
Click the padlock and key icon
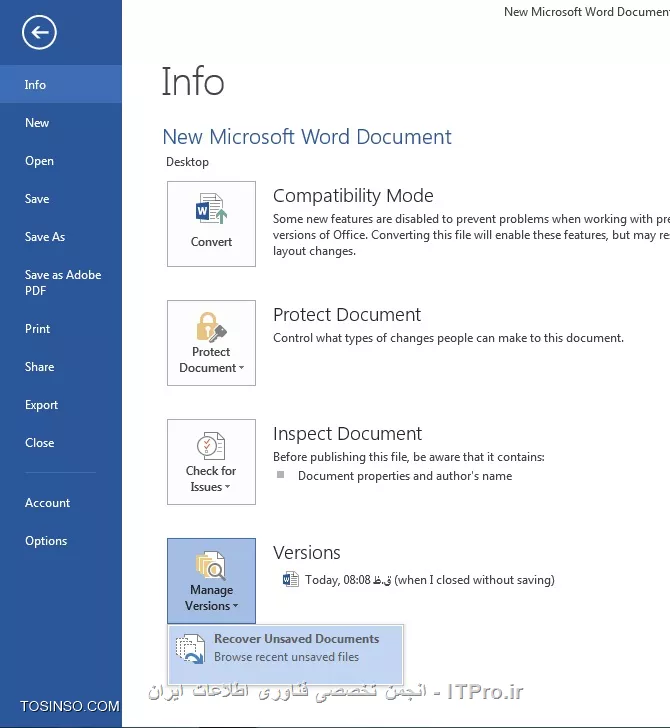tap(211, 326)
